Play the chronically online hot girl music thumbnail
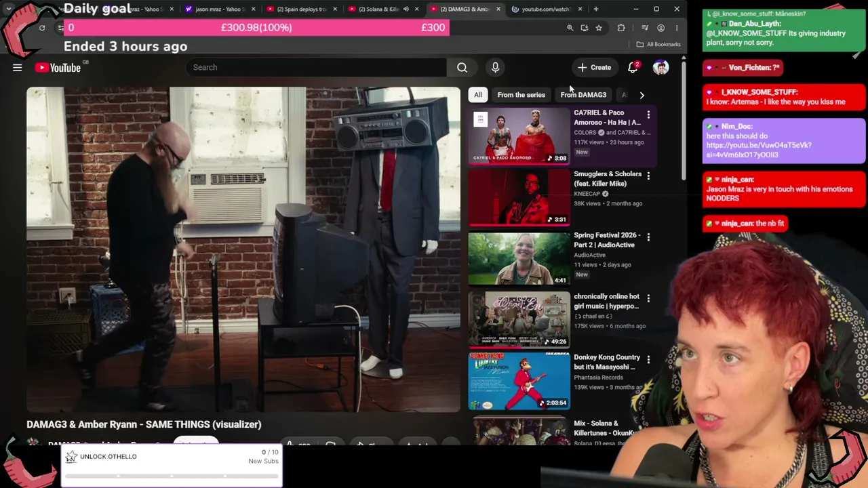The width and height of the screenshot is (868, 488). [x=519, y=319]
